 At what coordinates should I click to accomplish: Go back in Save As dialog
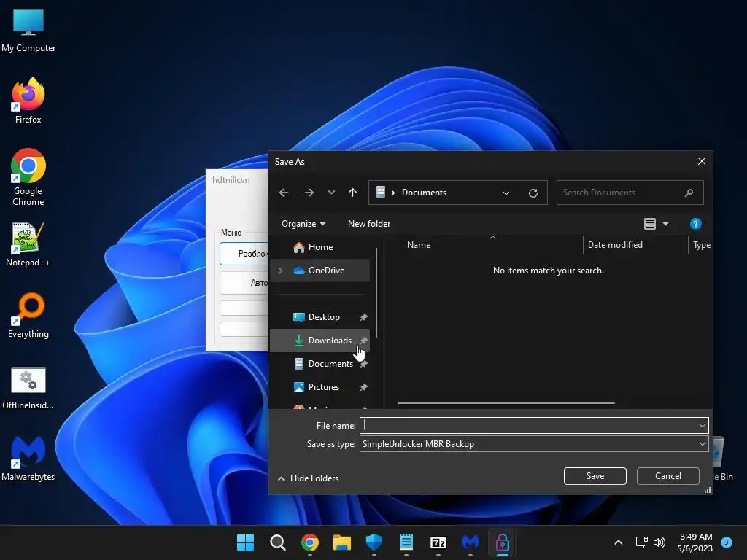(x=284, y=192)
